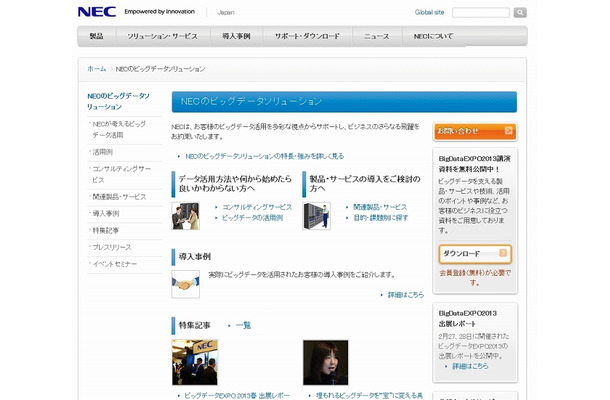Open 導入事例 item in top navigation bar

click(x=236, y=37)
